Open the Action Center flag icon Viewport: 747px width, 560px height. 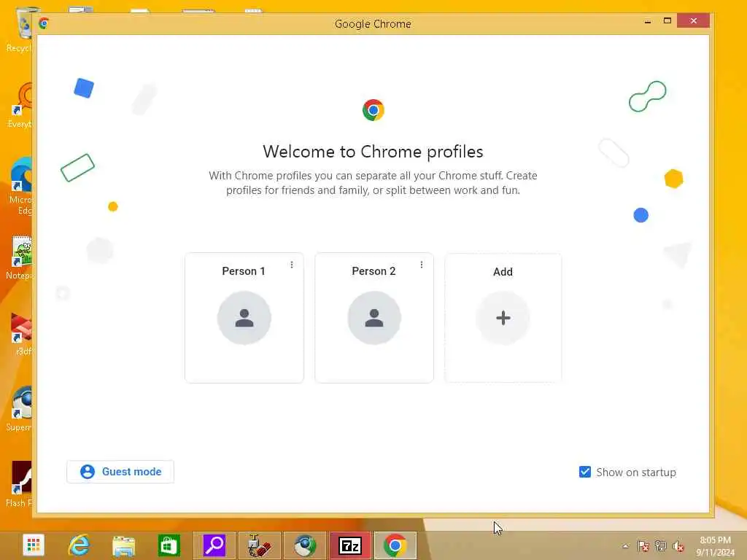click(x=643, y=545)
